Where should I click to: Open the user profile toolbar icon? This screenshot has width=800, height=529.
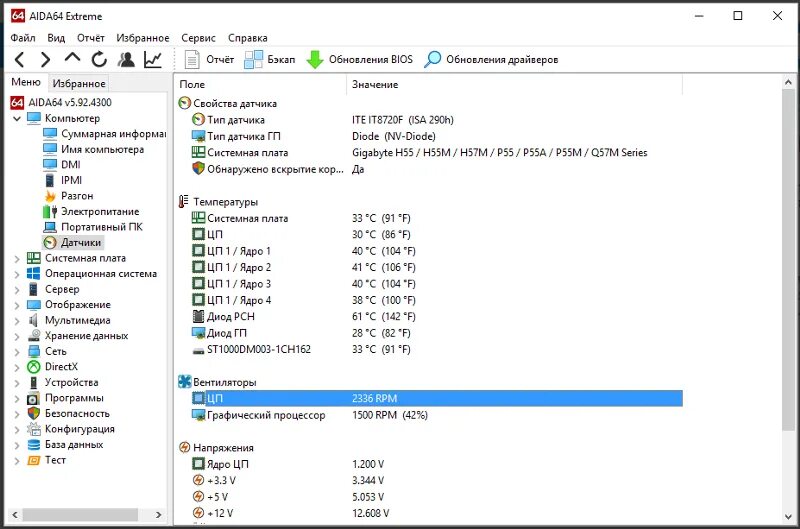coord(126,60)
